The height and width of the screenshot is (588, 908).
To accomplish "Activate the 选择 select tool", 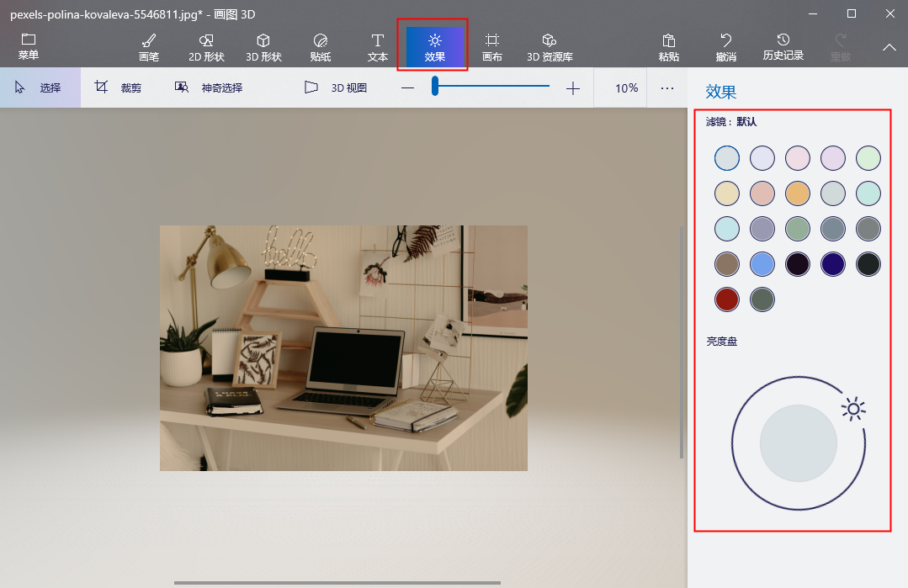I will (x=40, y=87).
